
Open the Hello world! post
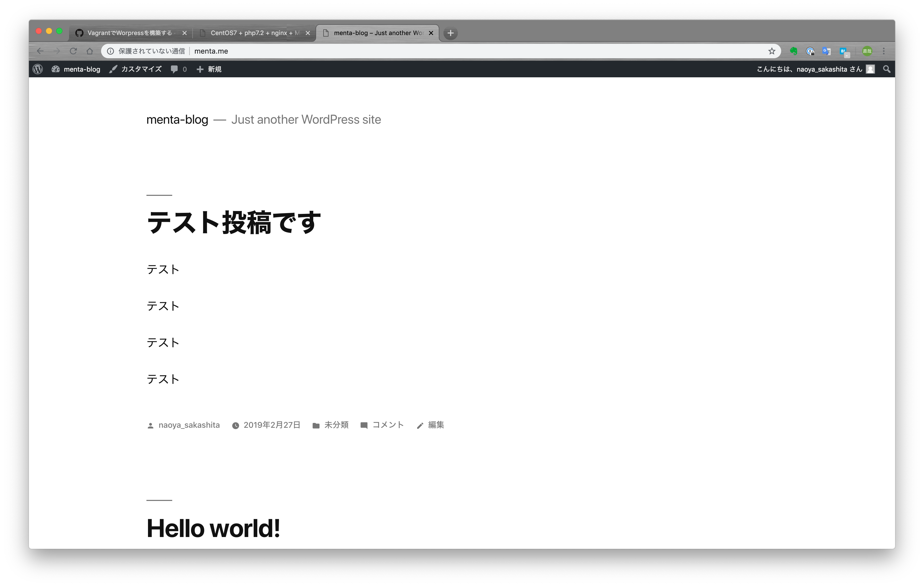coord(213,528)
